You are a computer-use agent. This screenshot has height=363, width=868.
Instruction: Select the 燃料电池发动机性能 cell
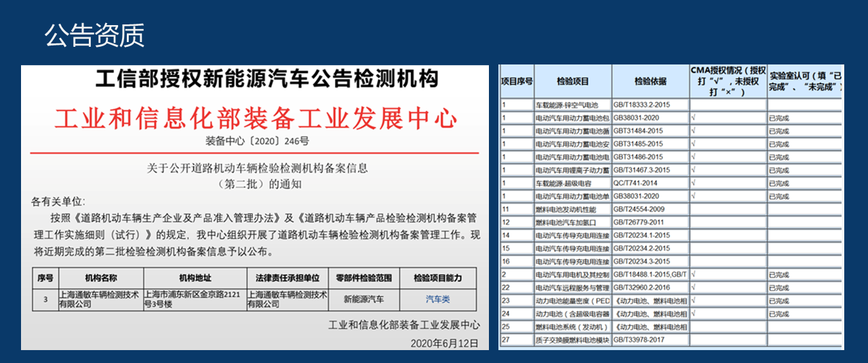(567, 210)
